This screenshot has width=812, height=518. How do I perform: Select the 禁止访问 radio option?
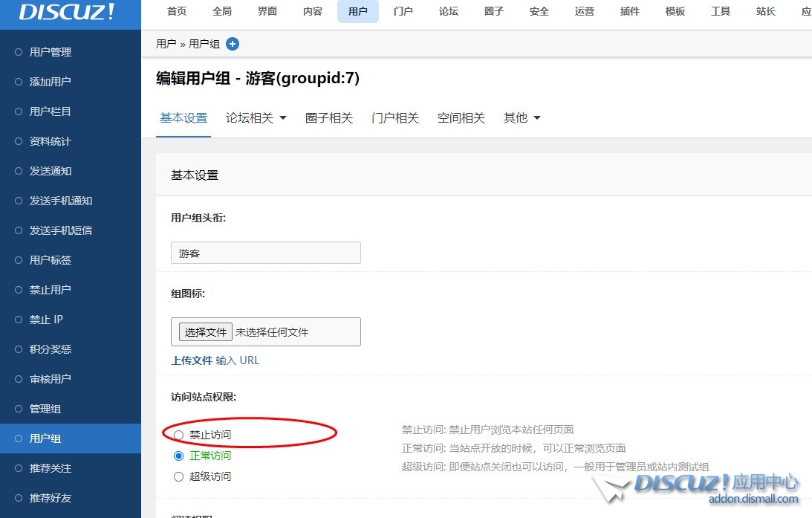178,435
